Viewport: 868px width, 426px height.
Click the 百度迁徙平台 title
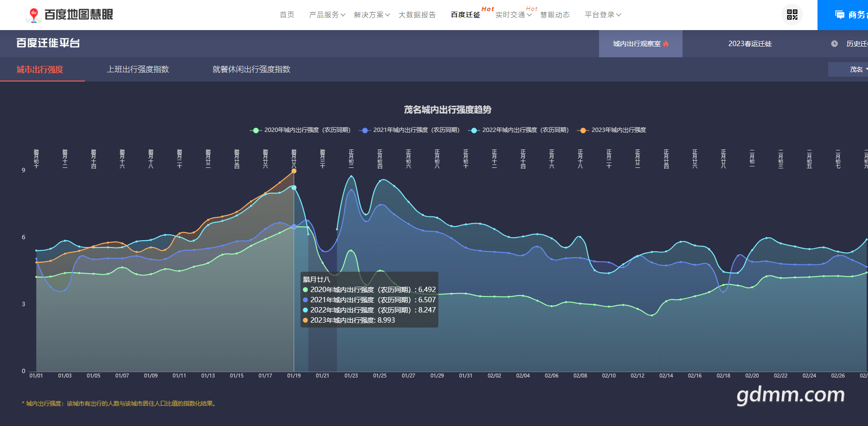point(48,43)
